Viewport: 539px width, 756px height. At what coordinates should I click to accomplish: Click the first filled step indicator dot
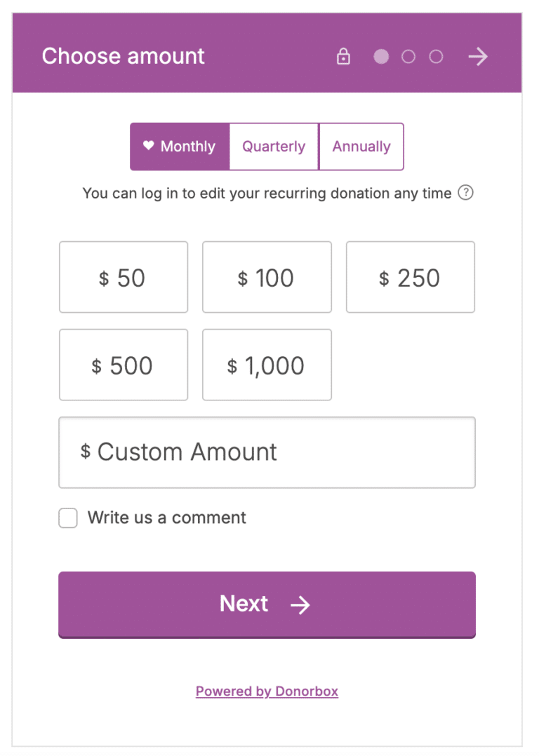[x=381, y=56]
